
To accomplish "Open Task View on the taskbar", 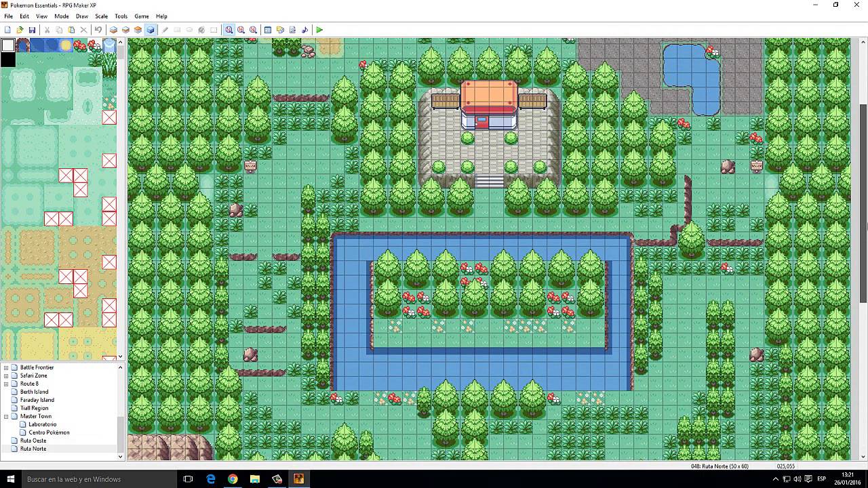I will (189, 479).
